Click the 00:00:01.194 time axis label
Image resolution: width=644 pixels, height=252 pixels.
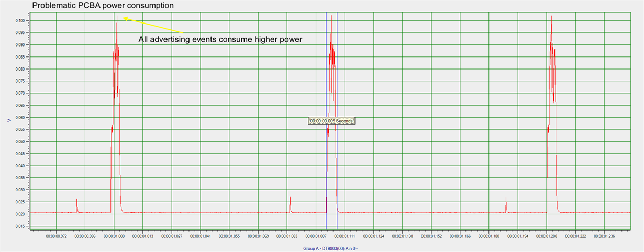coord(518,236)
